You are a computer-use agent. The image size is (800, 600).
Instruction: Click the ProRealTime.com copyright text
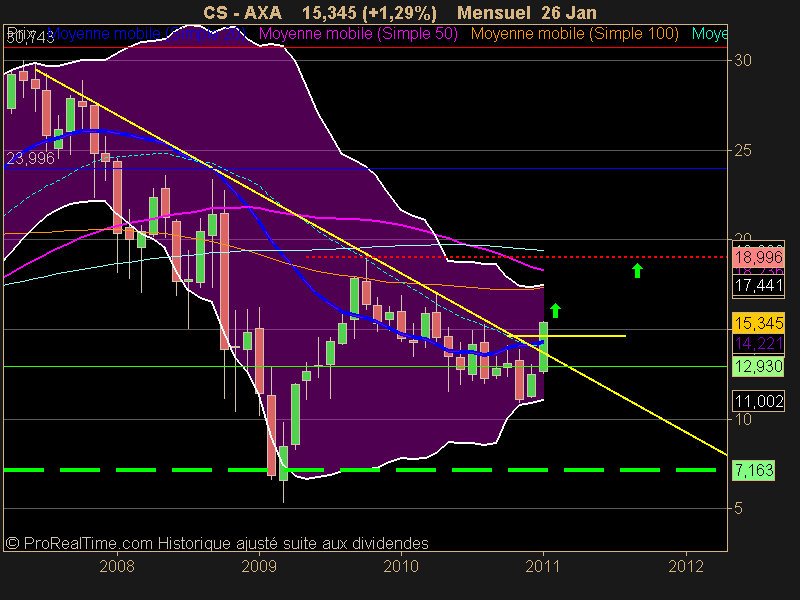pyautogui.click(x=217, y=543)
